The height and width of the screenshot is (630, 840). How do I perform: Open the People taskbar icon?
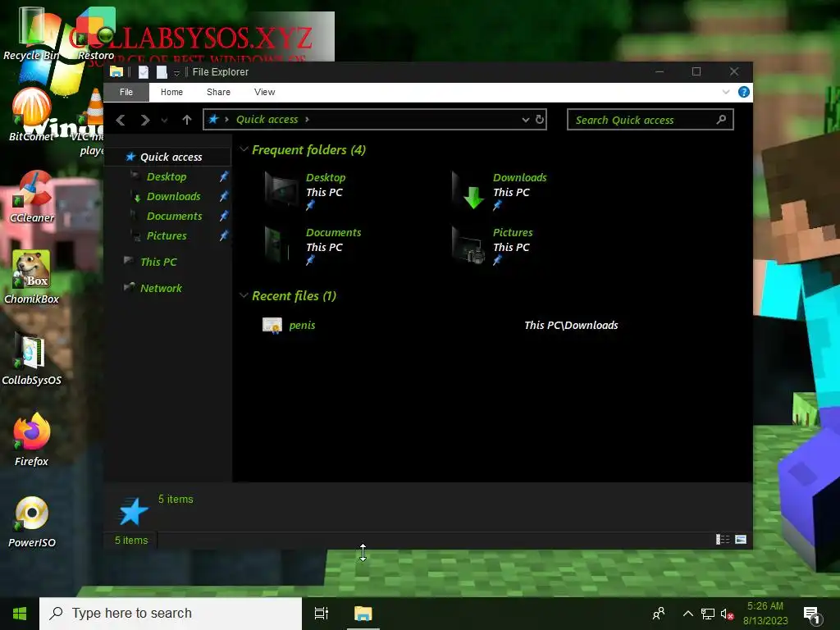tap(659, 614)
